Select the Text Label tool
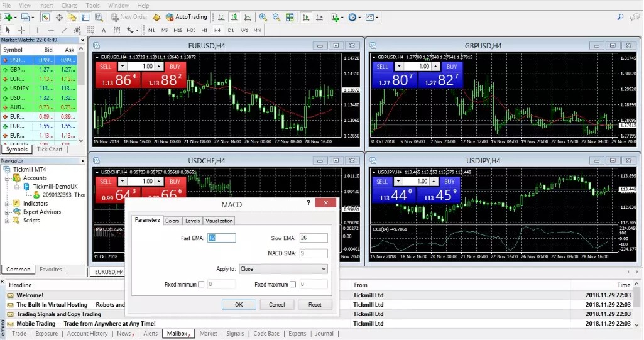 tap(117, 30)
